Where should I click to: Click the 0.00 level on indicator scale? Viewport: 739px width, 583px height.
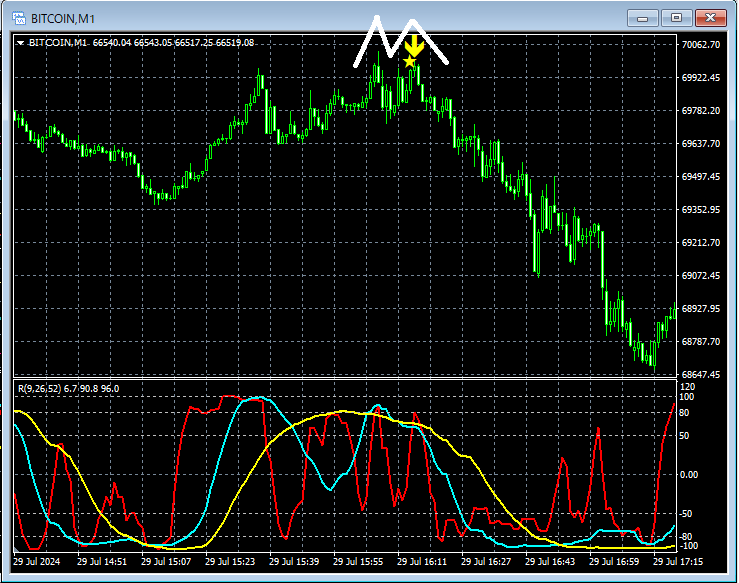click(689, 475)
